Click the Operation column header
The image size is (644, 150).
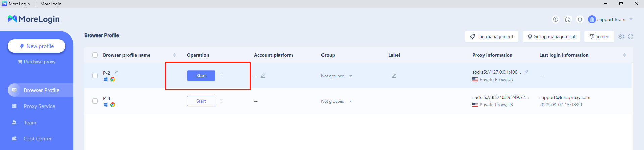(198, 55)
